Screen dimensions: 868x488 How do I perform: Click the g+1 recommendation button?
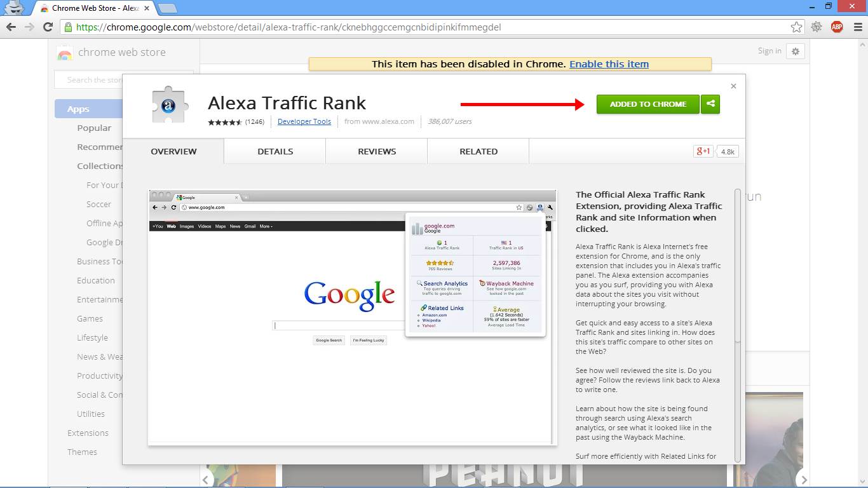[703, 151]
